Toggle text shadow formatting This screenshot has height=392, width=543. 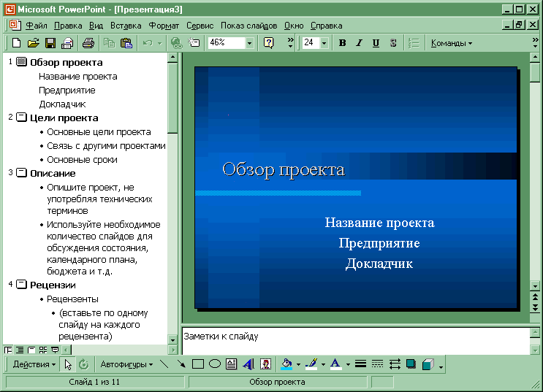pos(393,43)
